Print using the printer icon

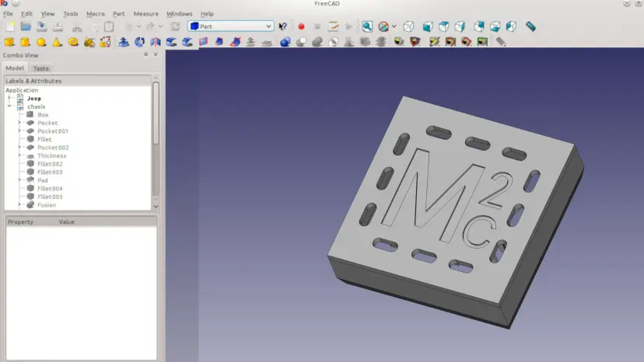[x=58, y=26]
